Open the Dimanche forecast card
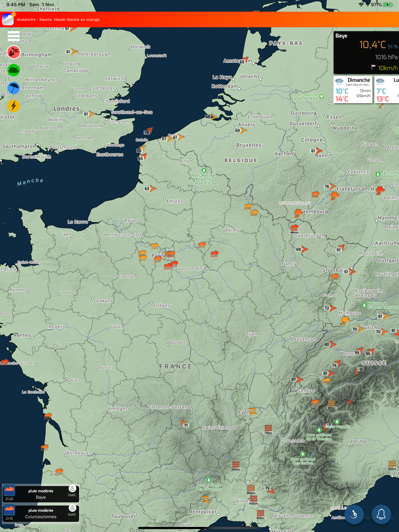The width and height of the screenshot is (399, 532). [x=353, y=89]
